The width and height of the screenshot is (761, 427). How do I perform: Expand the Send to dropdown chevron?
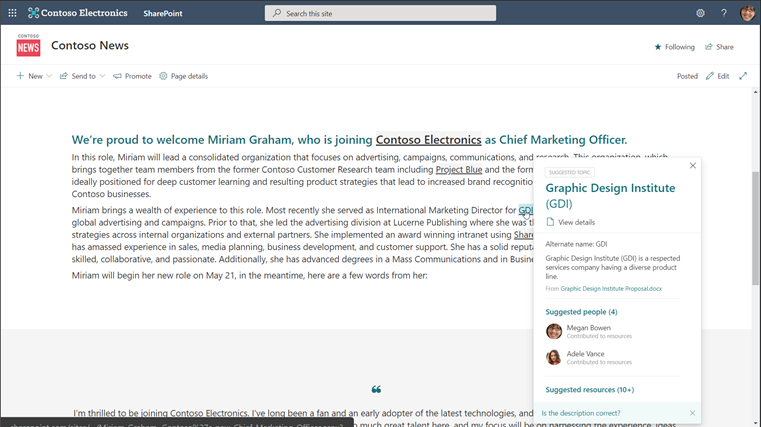click(x=102, y=76)
